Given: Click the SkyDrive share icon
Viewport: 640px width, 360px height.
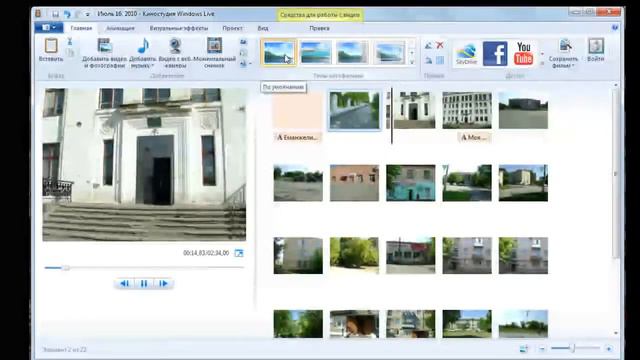Looking at the screenshot, I should (x=467, y=53).
